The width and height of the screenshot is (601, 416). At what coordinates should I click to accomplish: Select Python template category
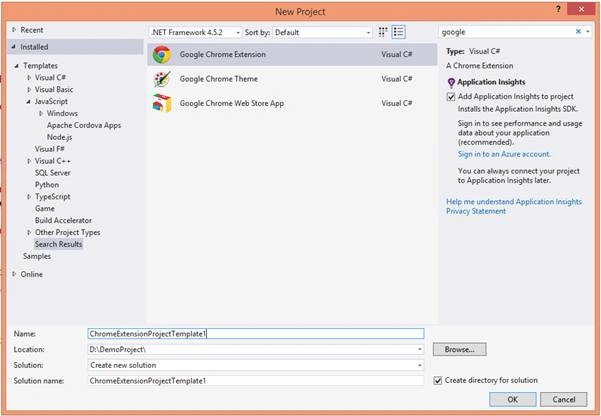47,185
